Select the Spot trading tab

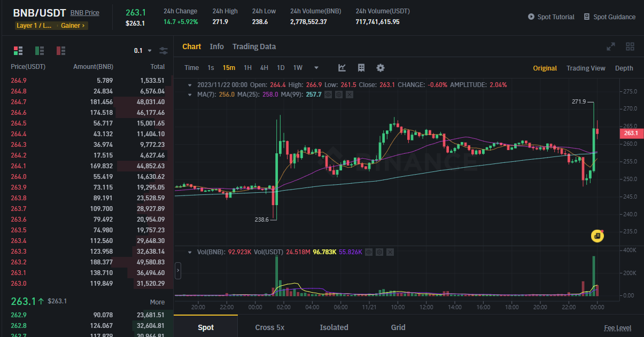coord(205,327)
